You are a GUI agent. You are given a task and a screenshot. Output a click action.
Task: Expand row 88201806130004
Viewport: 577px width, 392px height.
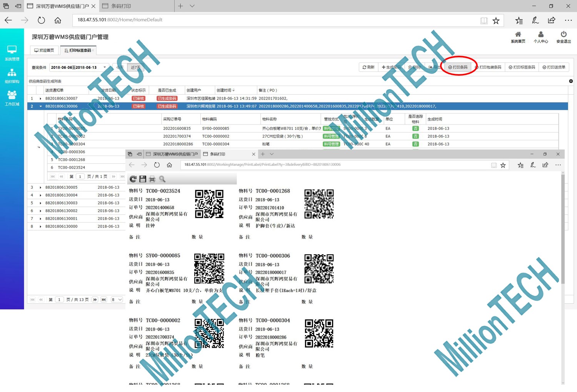(40, 195)
